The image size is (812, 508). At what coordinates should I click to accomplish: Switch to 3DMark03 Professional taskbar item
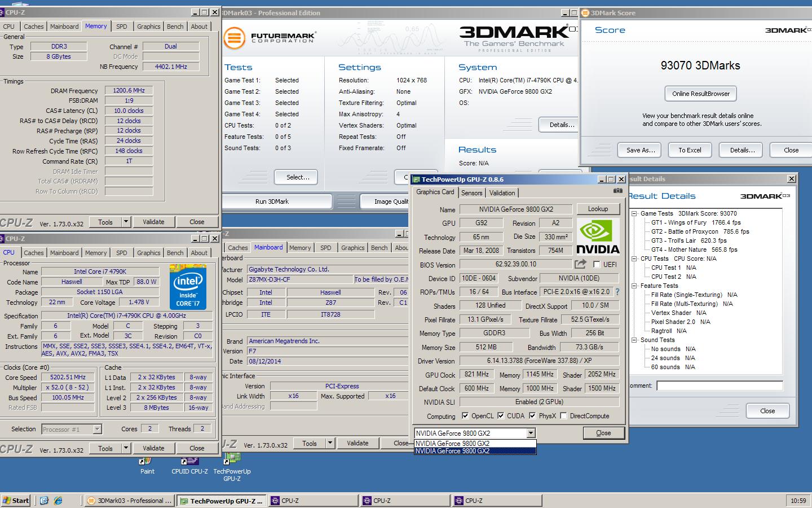tap(129, 500)
